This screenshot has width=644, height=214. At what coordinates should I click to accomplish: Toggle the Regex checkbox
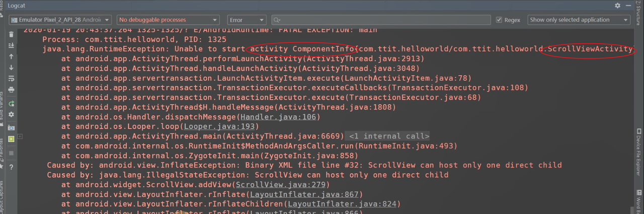pyautogui.click(x=499, y=20)
